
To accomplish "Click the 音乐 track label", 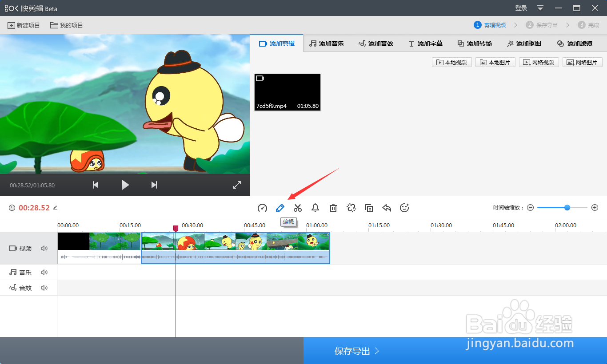I will pyautogui.click(x=20, y=273).
